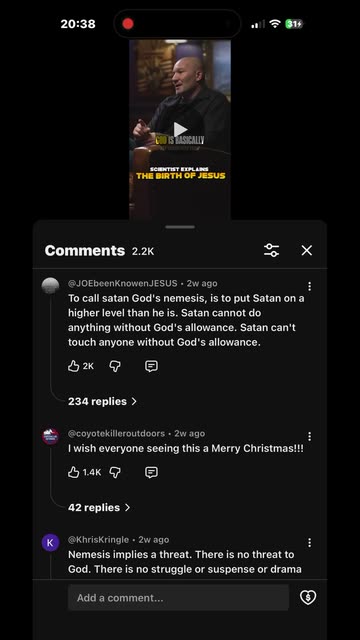The image size is (360, 640).
Task: Reply to the Satan nemesis comment
Action: pyautogui.click(x=151, y=366)
